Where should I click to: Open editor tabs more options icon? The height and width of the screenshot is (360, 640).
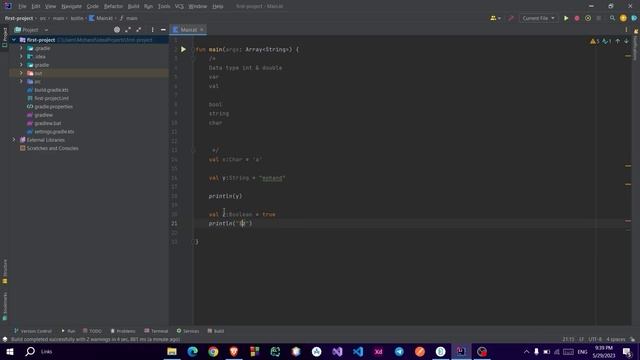[x=626, y=30]
